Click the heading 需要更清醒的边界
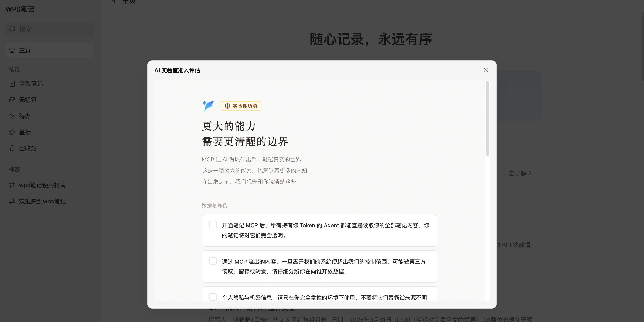The image size is (644, 322). pos(245,142)
